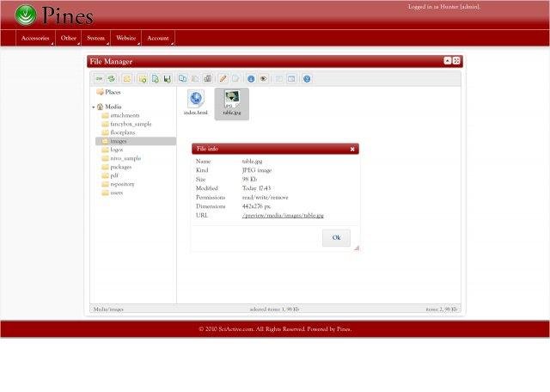The width and height of the screenshot is (550, 392).
Task: Click the greyed-out Paste toolbar icon
Action: coord(195,78)
